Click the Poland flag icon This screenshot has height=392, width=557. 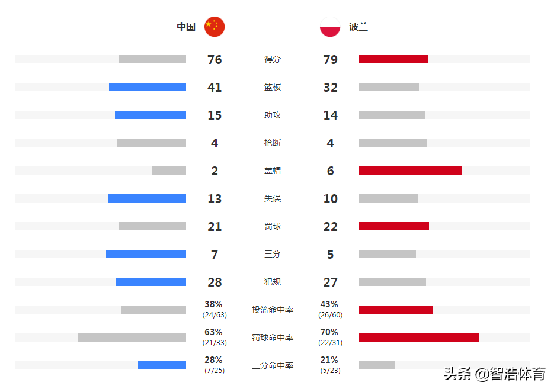click(x=330, y=27)
